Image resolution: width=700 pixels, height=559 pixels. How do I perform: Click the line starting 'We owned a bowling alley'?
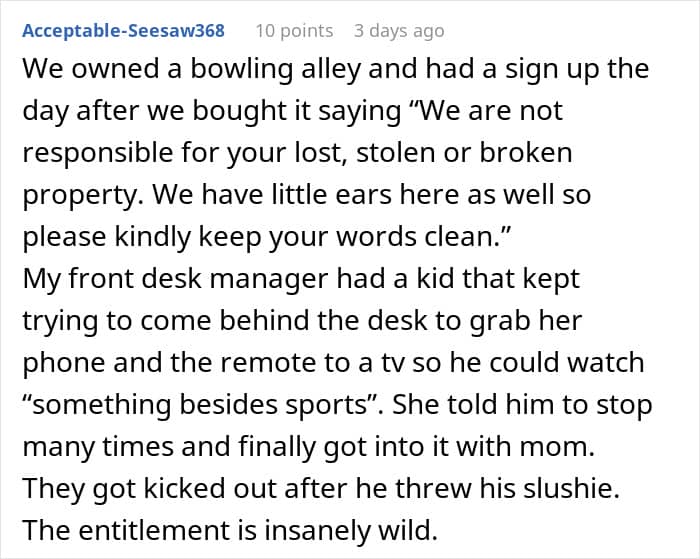pos(336,70)
